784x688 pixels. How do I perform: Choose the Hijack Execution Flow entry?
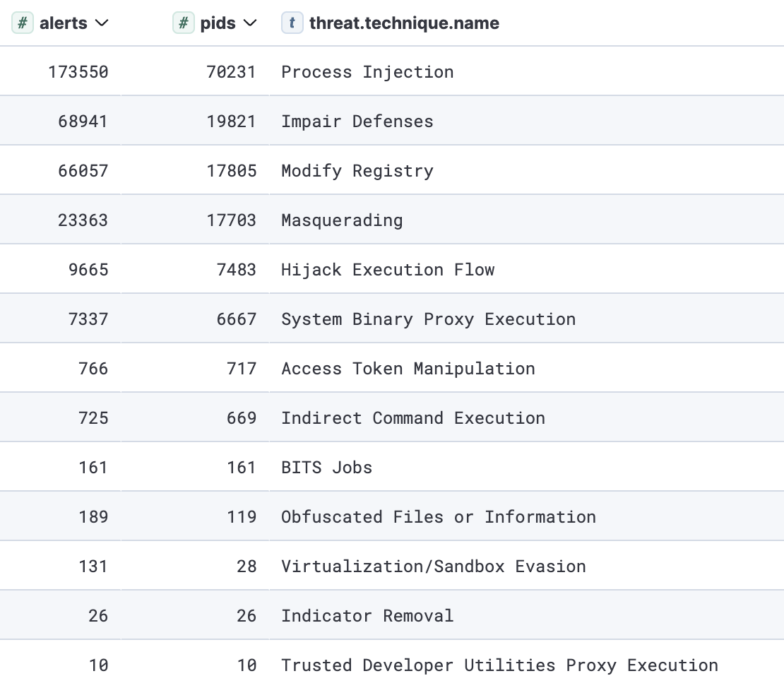[x=388, y=270]
